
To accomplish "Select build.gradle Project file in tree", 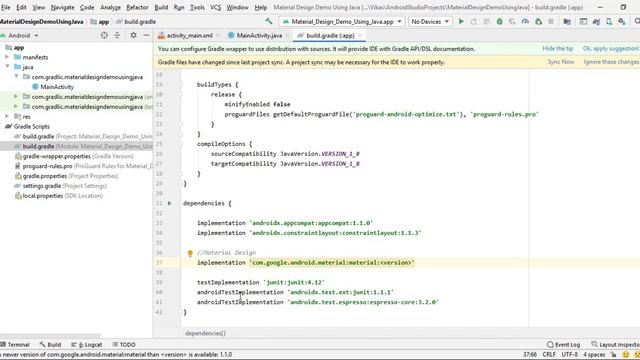I will tap(83, 136).
